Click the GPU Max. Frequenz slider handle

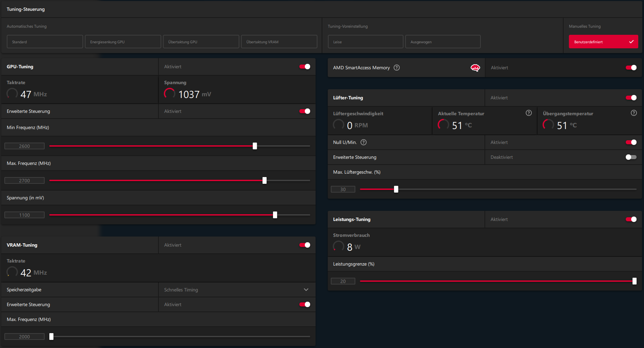265,180
